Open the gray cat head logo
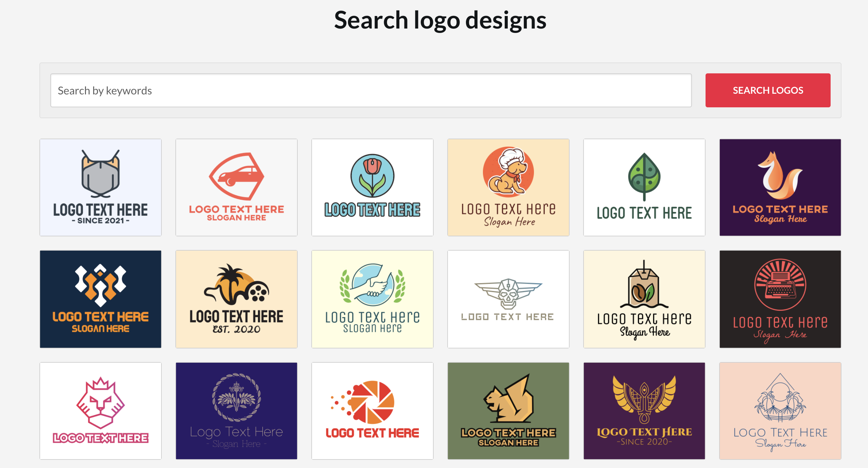Screen dimensions: 868x468 click(x=101, y=187)
